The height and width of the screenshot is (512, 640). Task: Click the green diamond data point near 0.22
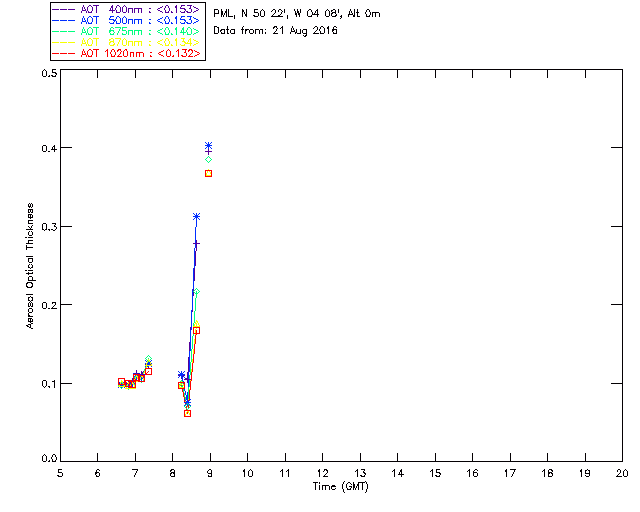pyautogui.click(x=196, y=292)
